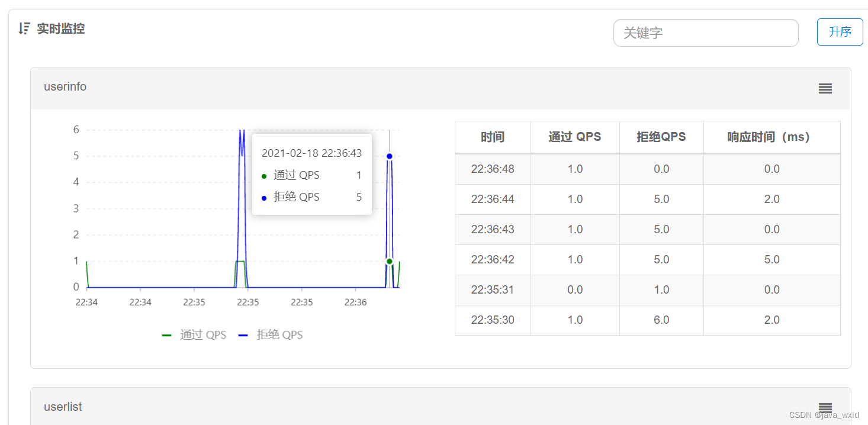Click the 升序 sort order button

click(x=840, y=33)
